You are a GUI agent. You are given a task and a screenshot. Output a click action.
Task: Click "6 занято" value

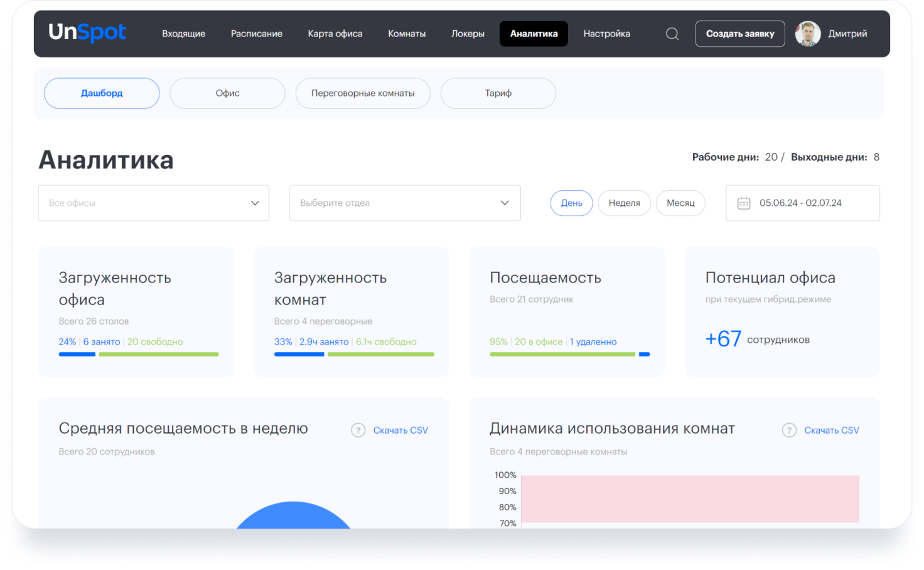[x=102, y=341]
